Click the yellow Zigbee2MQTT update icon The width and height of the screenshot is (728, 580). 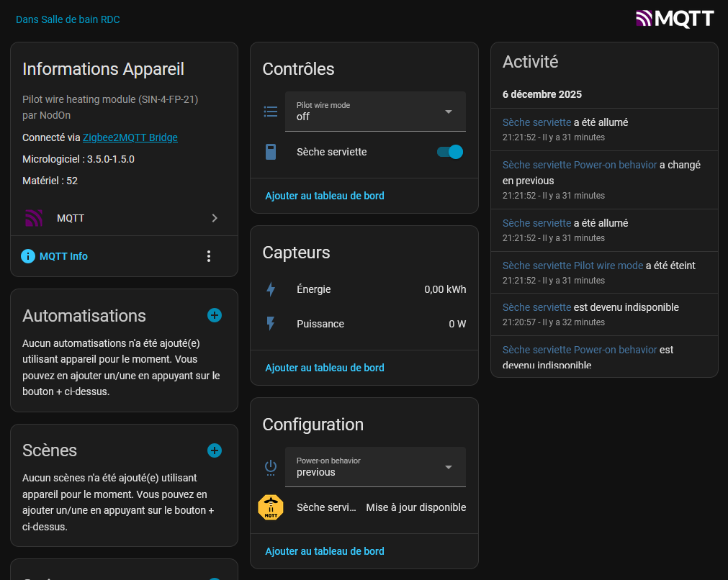point(271,507)
